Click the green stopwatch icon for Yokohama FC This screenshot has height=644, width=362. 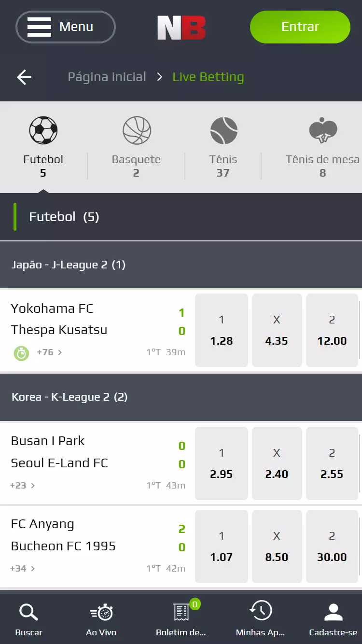click(x=21, y=353)
